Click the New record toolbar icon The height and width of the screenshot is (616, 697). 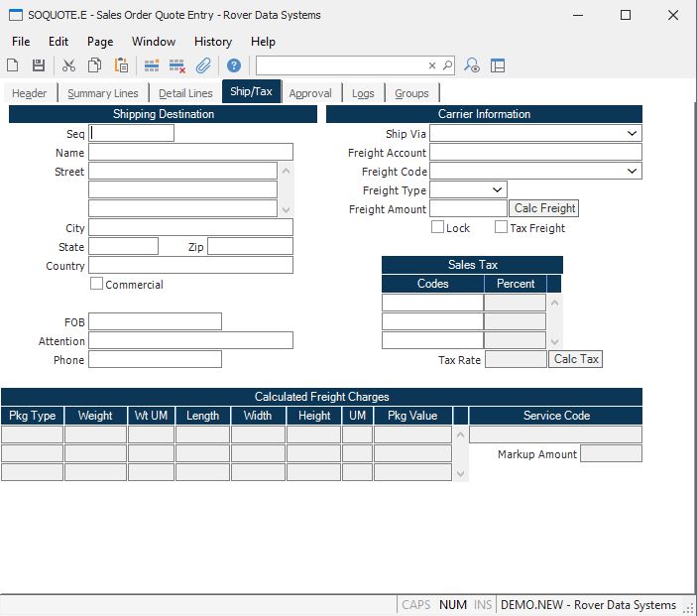pos(13,65)
